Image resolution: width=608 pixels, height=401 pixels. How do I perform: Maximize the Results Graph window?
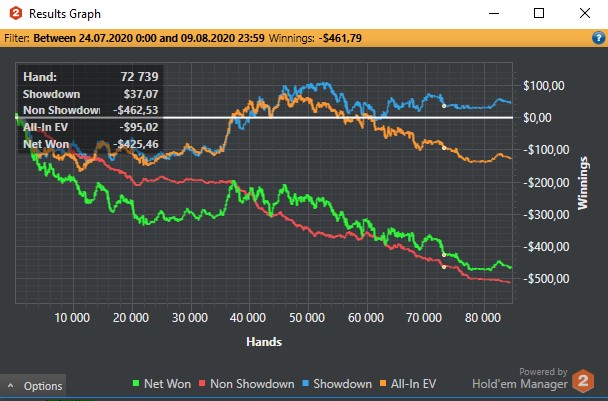point(539,14)
